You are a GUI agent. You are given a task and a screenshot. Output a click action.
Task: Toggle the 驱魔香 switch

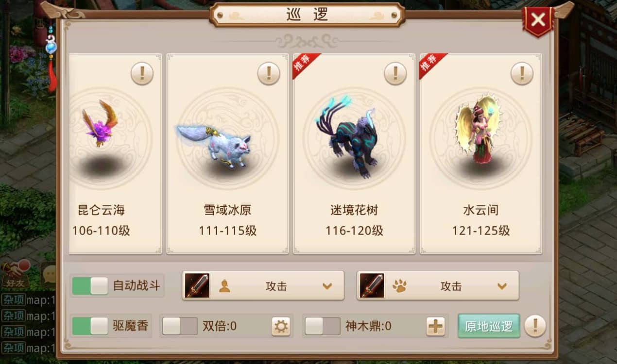coord(90,326)
